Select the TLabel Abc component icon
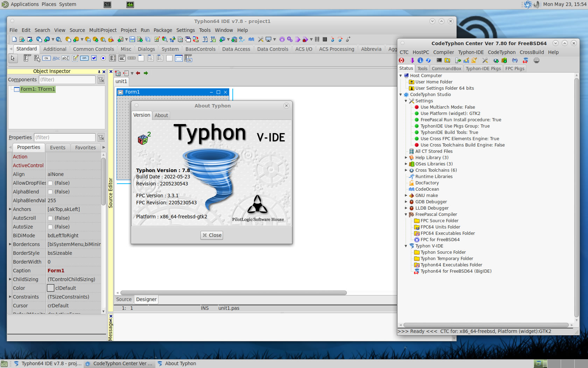 tap(56, 58)
